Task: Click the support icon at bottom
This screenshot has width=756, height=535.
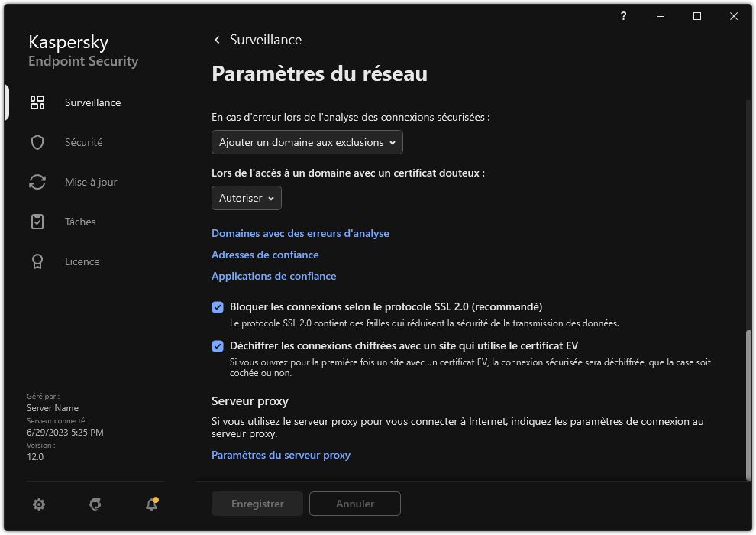Action: pyautogui.click(x=95, y=504)
